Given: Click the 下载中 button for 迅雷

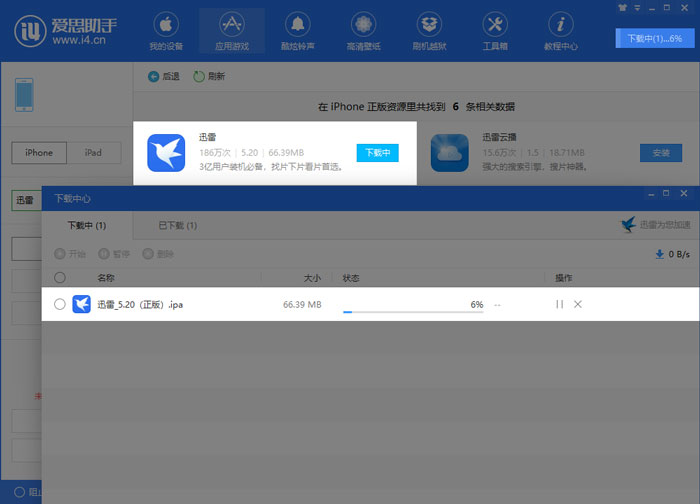Looking at the screenshot, I should tap(377, 153).
